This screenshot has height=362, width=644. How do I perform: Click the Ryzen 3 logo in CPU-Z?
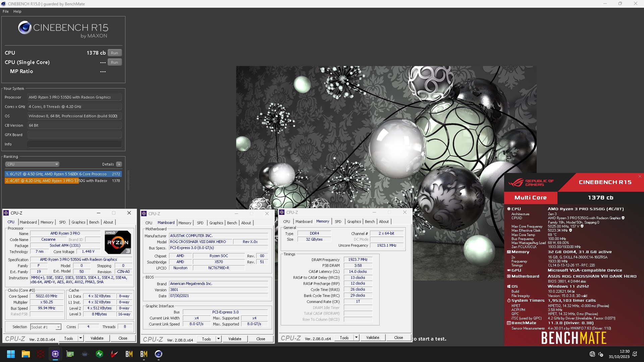click(118, 242)
